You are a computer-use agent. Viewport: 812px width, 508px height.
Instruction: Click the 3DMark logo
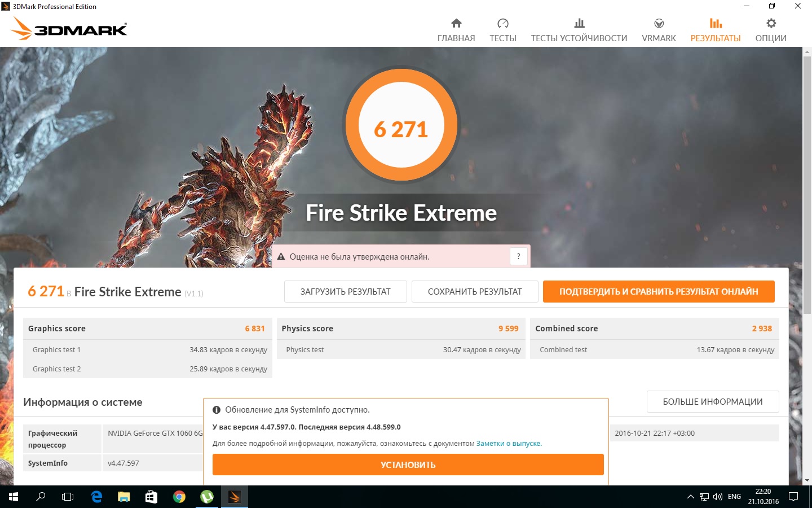point(69,28)
